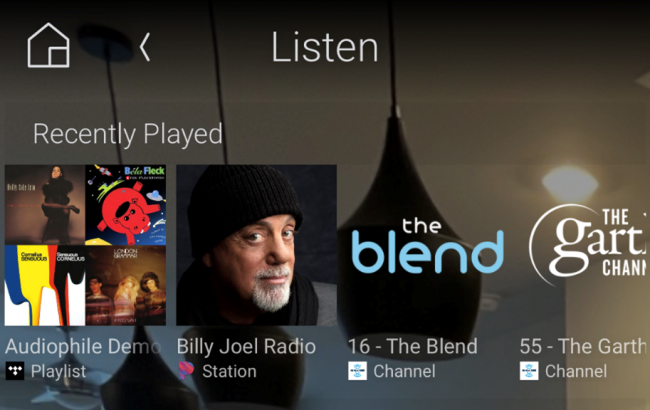Click the Listen page title
Image resolution: width=650 pixels, height=410 pixels.
click(x=325, y=48)
